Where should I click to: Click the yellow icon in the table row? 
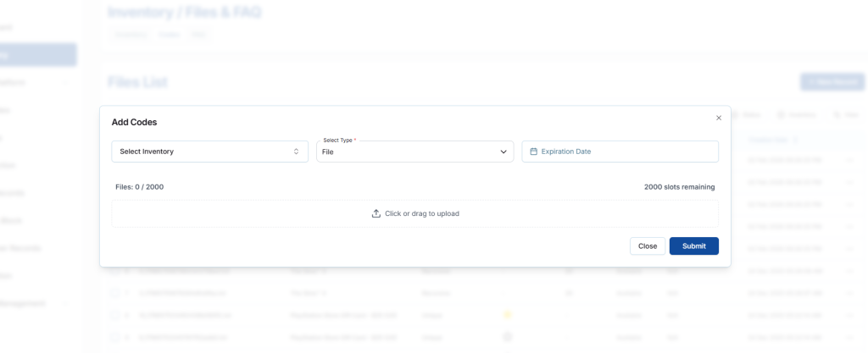508,315
